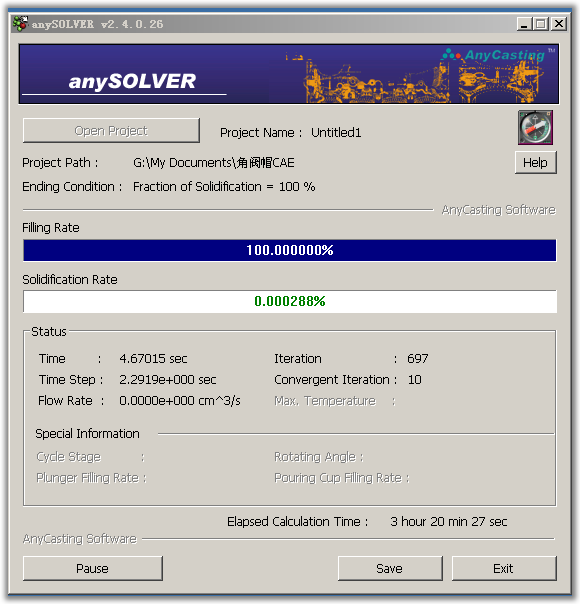Click the 'Special Information' heading

pyautogui.click(x=87, y=434)
